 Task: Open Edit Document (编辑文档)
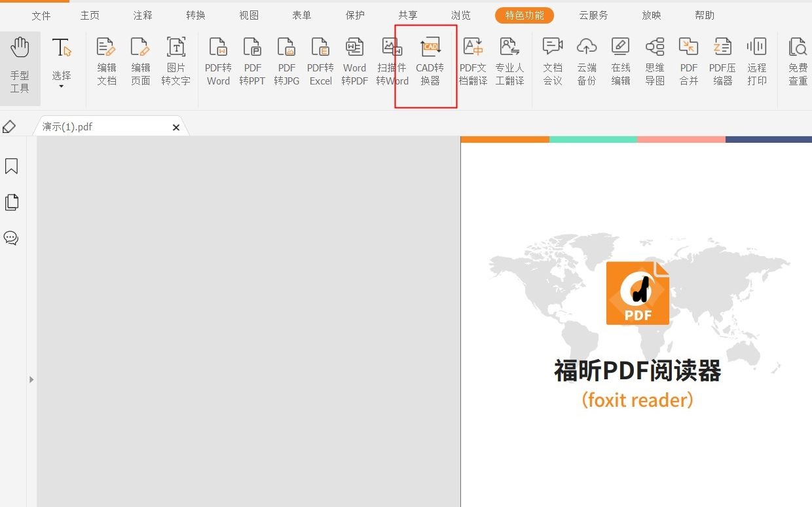pos(107,62)
